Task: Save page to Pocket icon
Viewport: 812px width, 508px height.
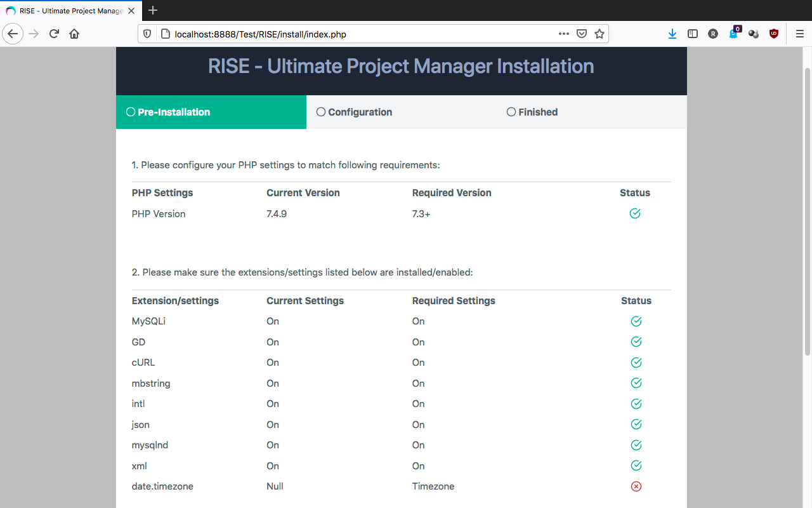Action: 581,34
